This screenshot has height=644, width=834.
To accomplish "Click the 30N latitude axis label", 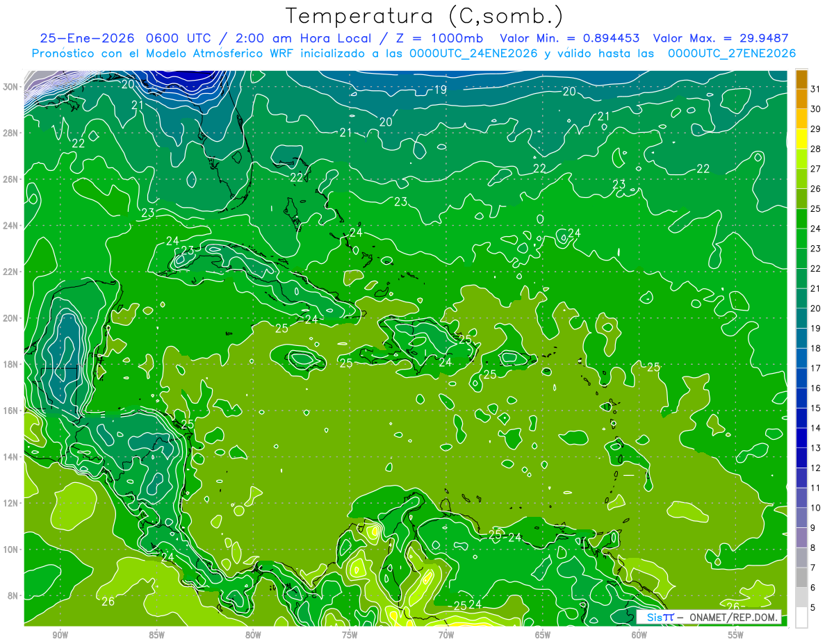I will 12,87.
